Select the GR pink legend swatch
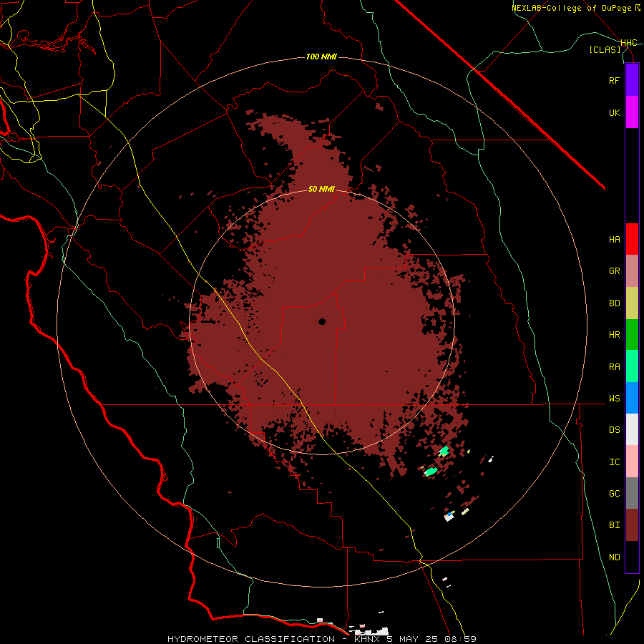The image size is (644, 644). [632, 271]
